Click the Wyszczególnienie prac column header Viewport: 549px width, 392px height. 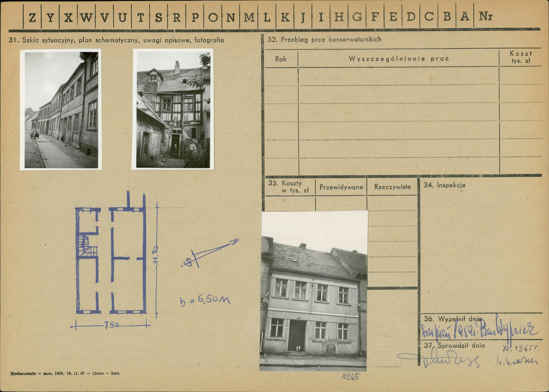tap(398, 59)
